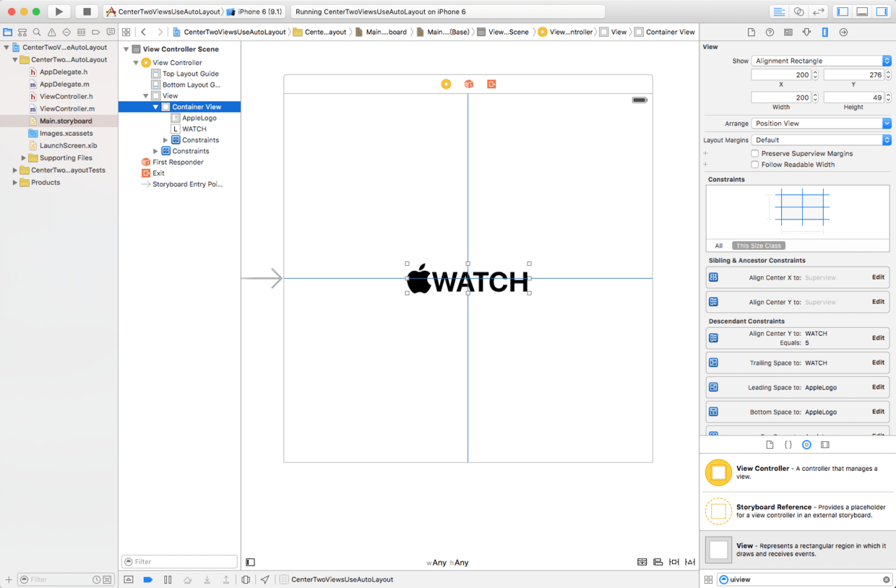
Task: Enable Preserve Superview Margins checkbox
Action: 754,154
